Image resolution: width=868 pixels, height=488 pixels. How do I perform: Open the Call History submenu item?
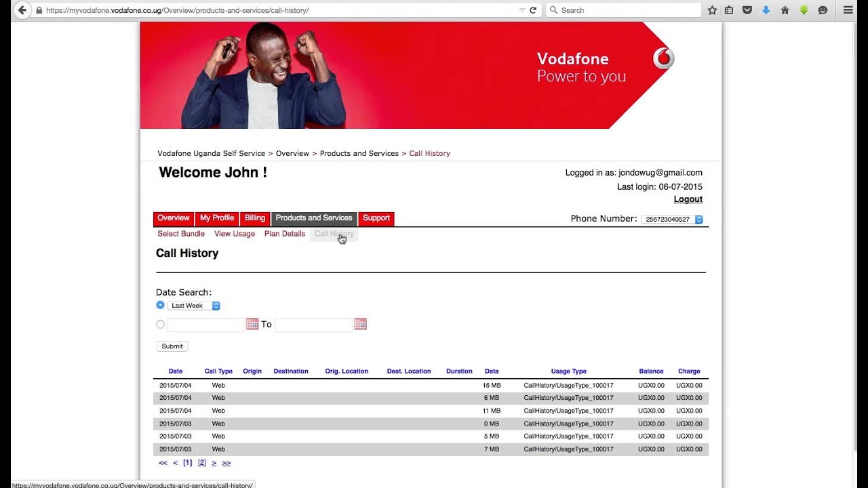click(334, 234)
